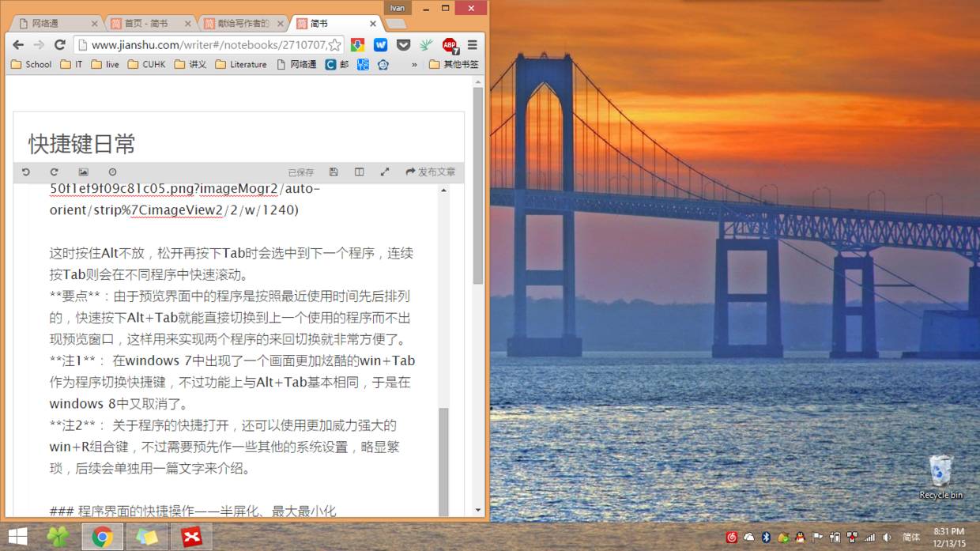Open network signal tray icon
This screenshot has height=551, width=980.
point(869,538)
